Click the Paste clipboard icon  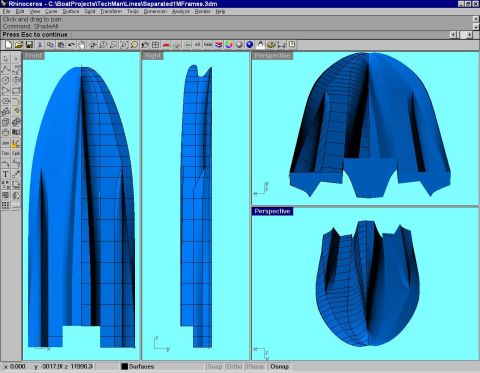(61, 45)
